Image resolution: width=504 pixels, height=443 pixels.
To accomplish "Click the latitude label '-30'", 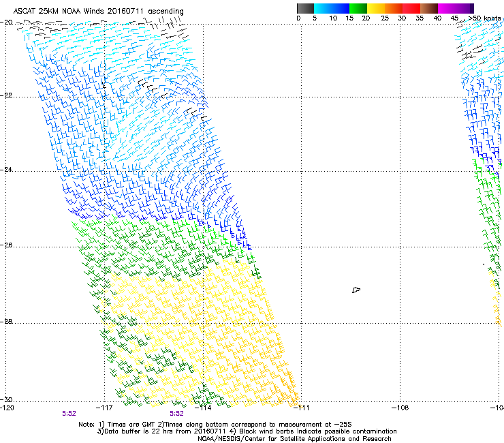I will click(6, 400).
